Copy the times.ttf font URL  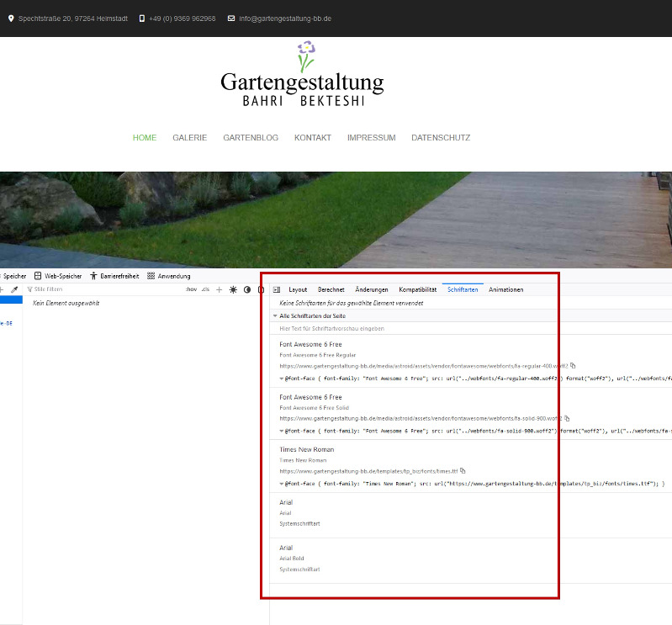[x=463, y=471]
